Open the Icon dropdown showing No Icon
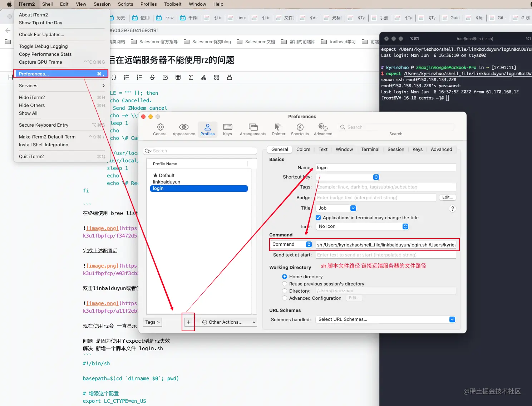 tap(363, 226)
